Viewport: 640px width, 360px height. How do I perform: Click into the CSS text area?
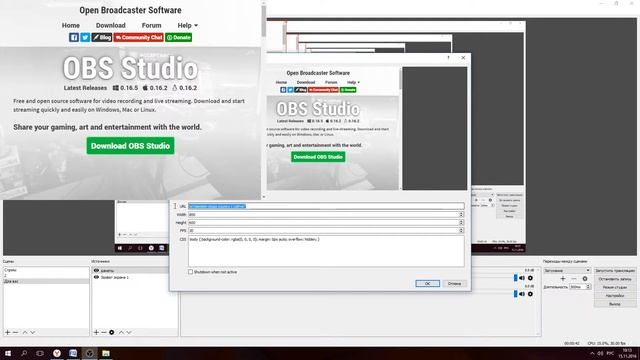point(326,251)
